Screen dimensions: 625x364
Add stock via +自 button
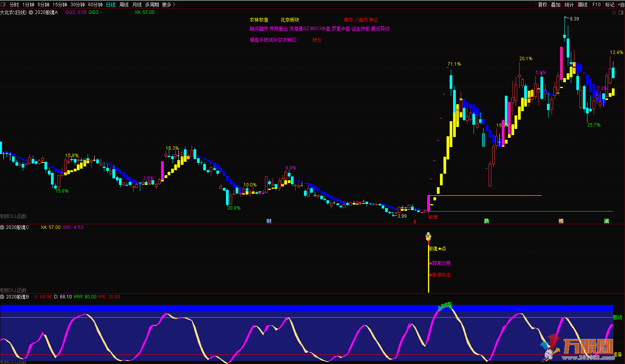(621, 5)
